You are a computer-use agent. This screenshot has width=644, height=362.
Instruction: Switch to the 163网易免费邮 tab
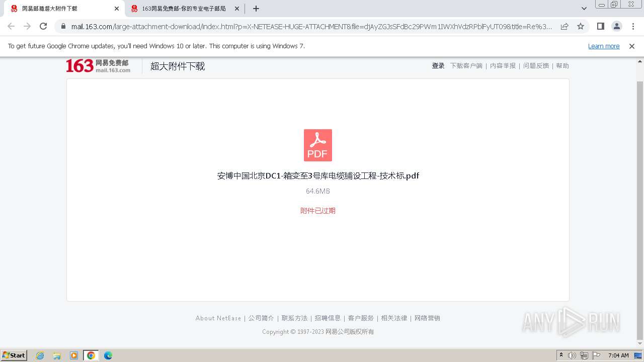184,9
